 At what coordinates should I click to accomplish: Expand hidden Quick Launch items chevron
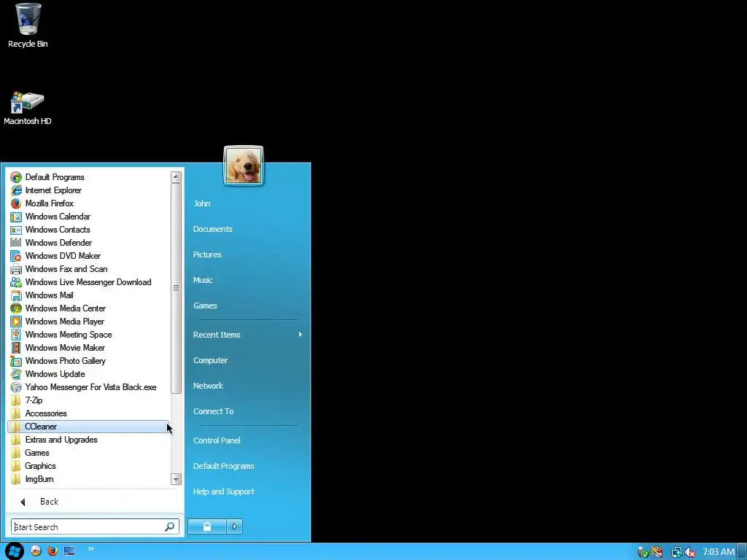click(x=90, y=549)
